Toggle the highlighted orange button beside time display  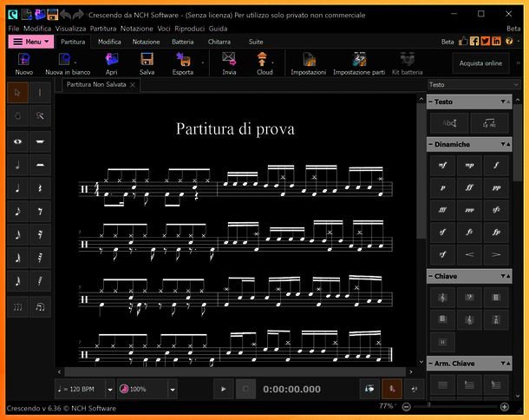392,389
